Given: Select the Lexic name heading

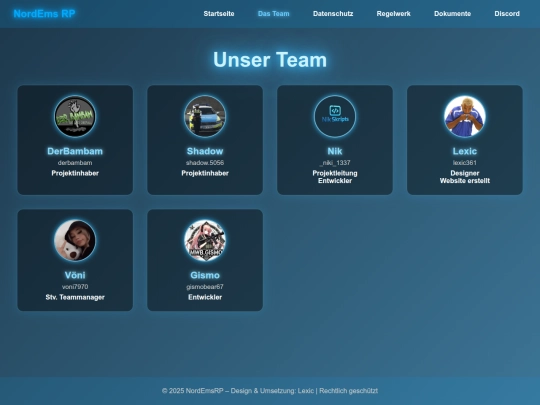Looking at the screenshot, I should [465, 151].
